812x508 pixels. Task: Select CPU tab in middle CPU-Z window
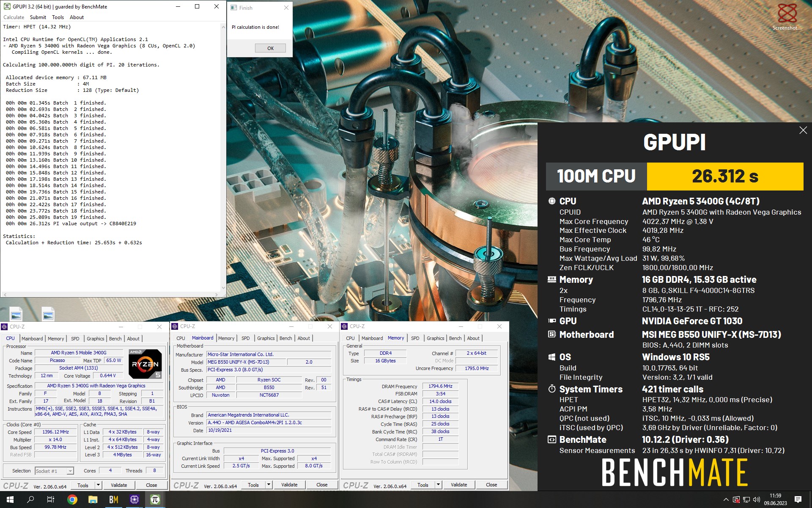tap(181, 338)
